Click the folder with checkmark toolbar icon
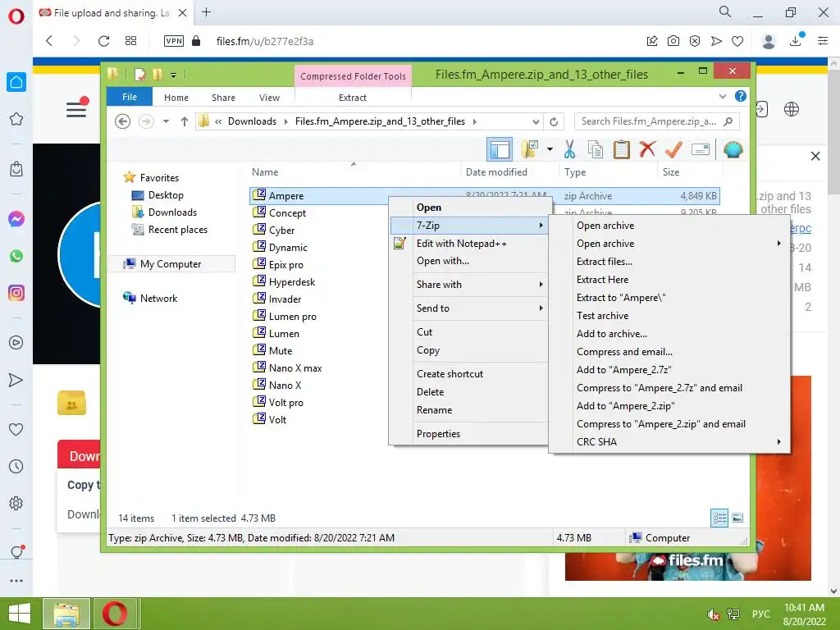This screenshot has height=630, width=840. point(530,149)
